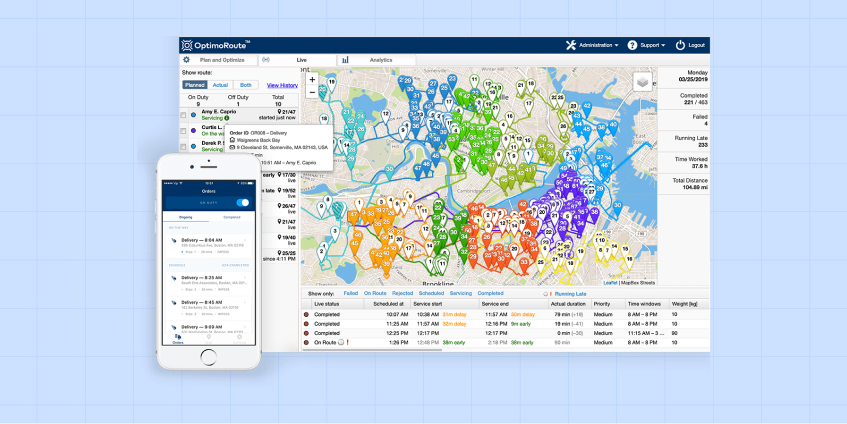
Task: Click Amy E. Caprio's blue driver dot
Action: click(x=193, y=115)
